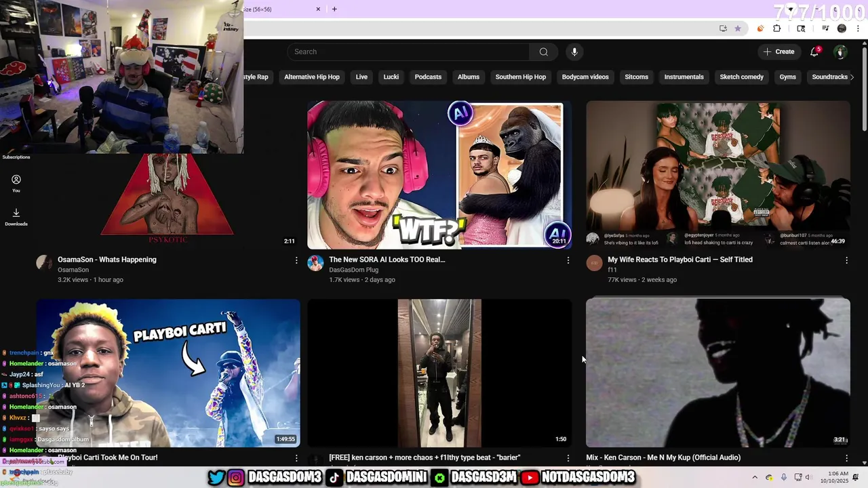868x488 pixels.
Task: Open the Chrome profile avatar
Action: pos(842,28)
